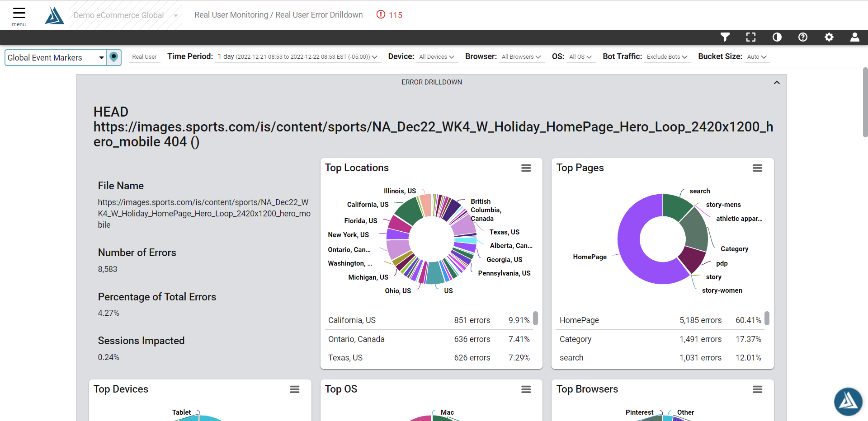Select the California, US locations row
The height and width of the screenshot is (421, 868).
point(429,320)
